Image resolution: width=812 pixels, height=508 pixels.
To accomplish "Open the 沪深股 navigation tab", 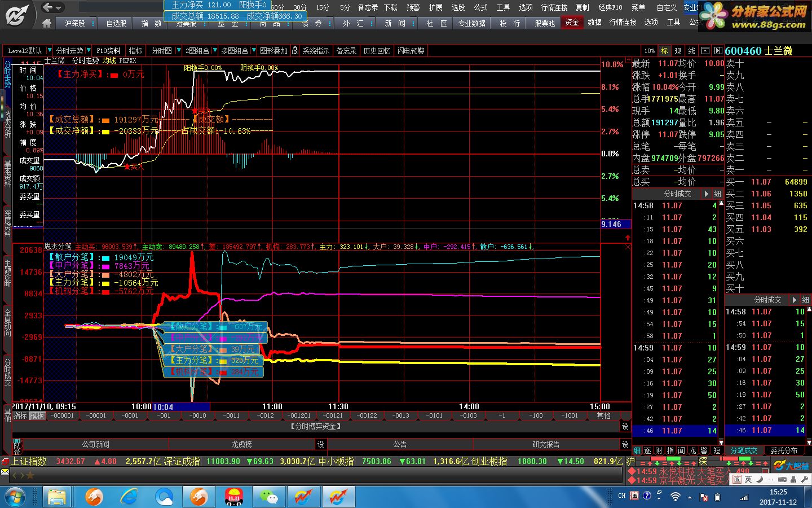I will point(75,23).
